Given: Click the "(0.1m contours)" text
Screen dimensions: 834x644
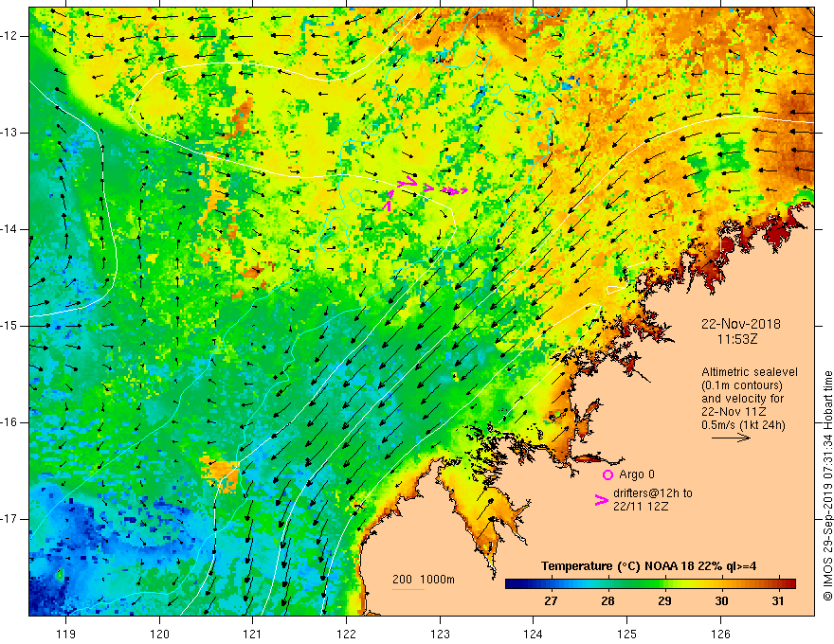Looking at the screenshot, I should pos(741,385).
